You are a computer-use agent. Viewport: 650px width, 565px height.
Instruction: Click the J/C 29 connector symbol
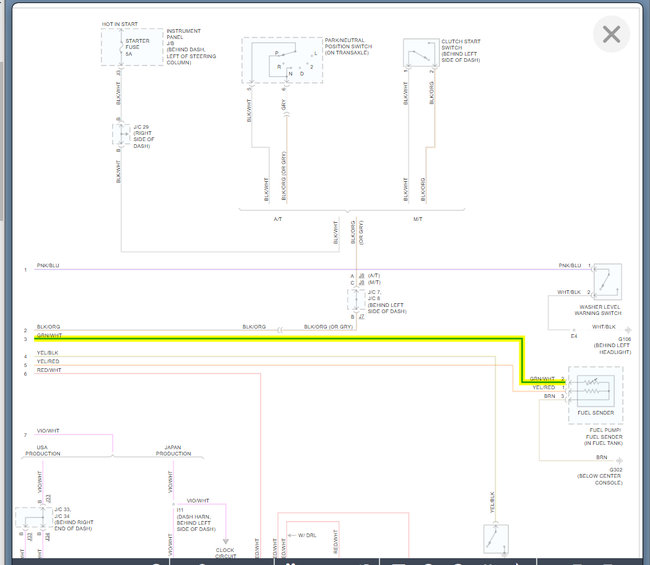click(x=121, y=134)
